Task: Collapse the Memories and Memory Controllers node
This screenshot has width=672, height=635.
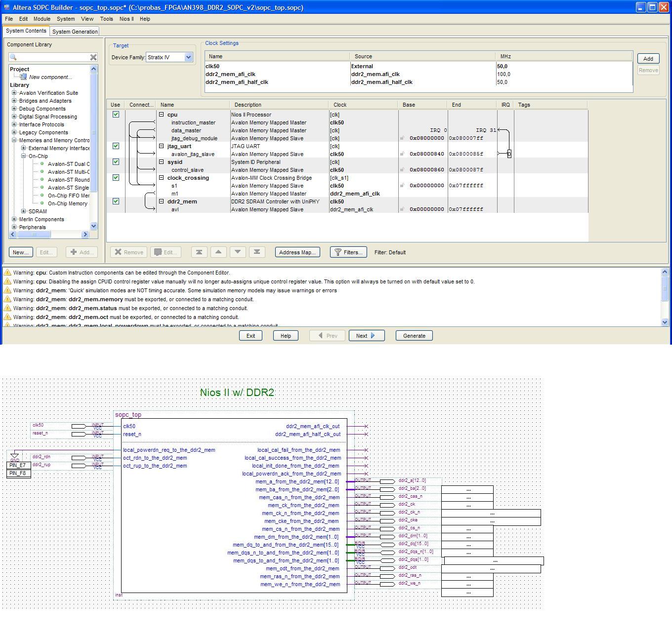Action: (x=14, y=140)
